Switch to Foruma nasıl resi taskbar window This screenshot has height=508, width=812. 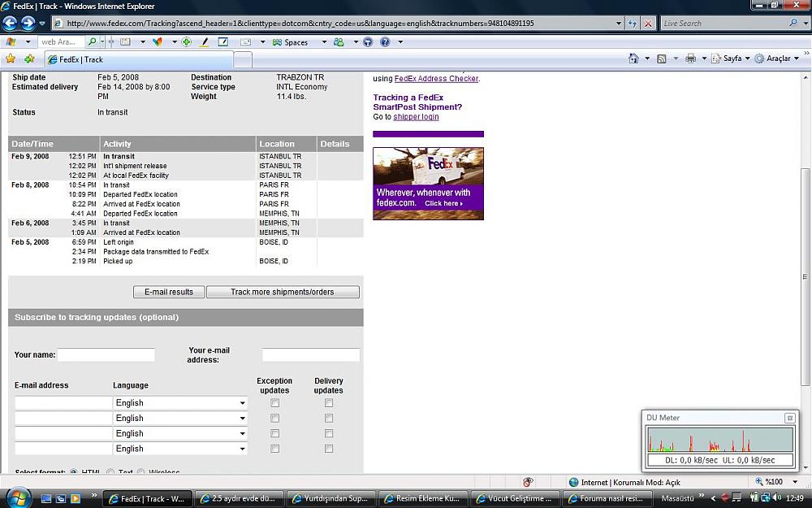point(608,499)
